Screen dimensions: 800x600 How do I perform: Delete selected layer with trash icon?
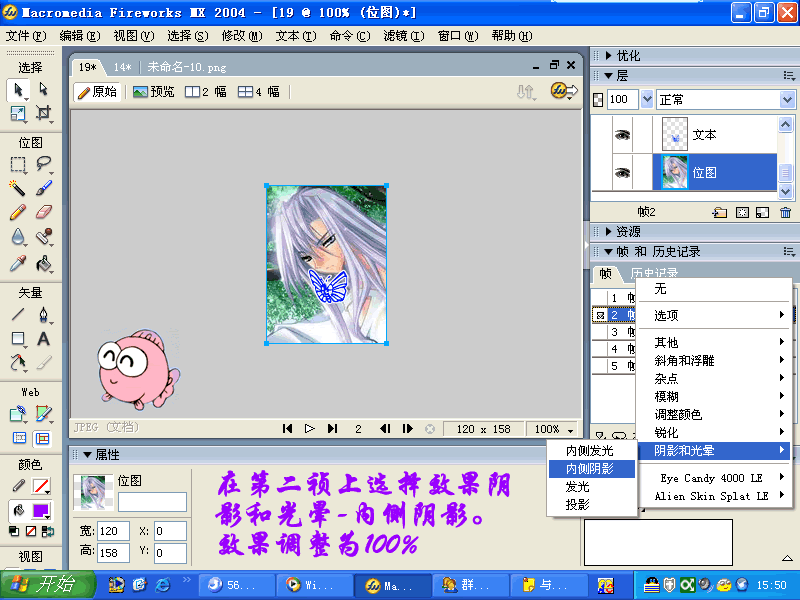(x=786, y=212)
